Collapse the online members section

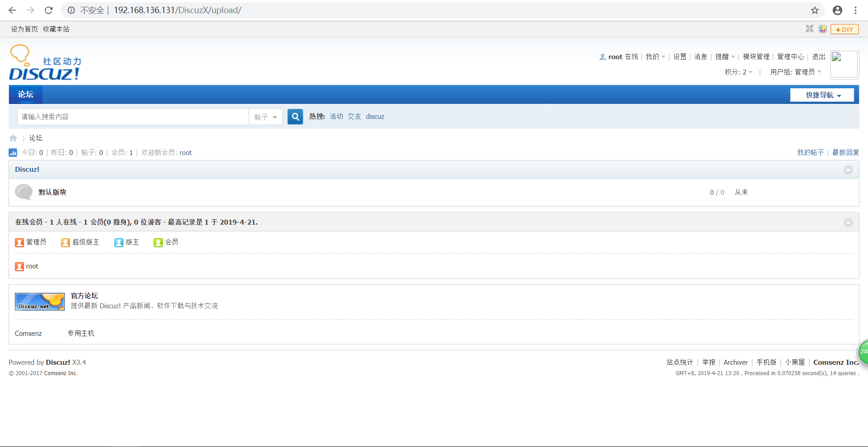pyautogui.click(x=848, y=222)
